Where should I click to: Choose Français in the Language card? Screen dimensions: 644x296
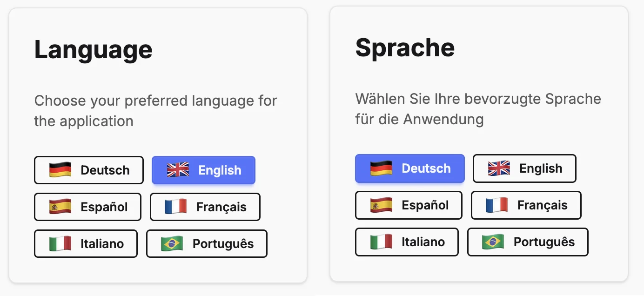coord(205,207)
